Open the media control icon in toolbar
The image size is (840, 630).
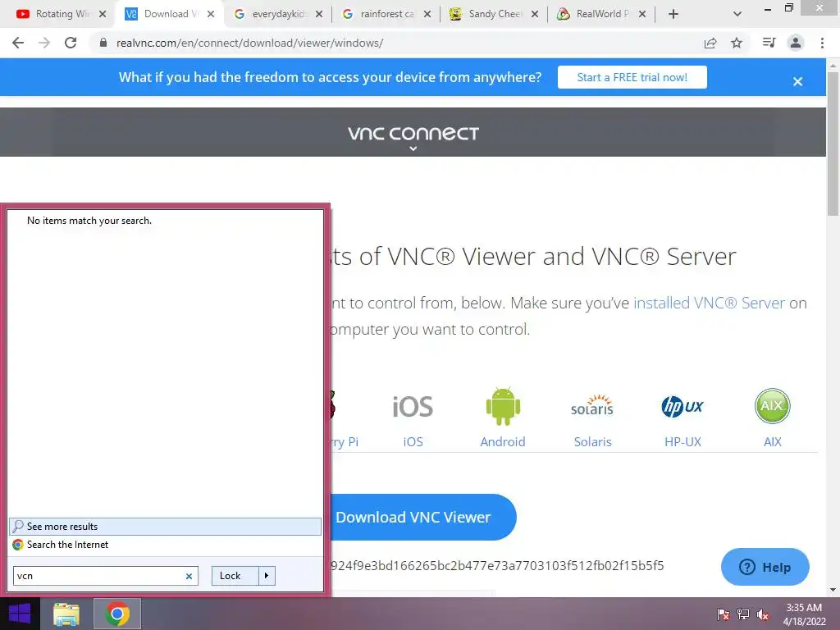pyautogui.click(x=769, y=43)
